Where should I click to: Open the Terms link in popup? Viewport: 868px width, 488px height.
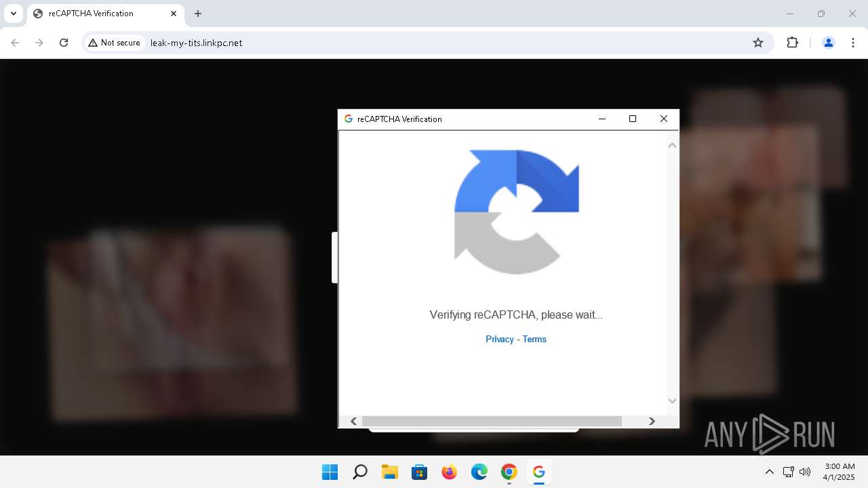point(534,340)
